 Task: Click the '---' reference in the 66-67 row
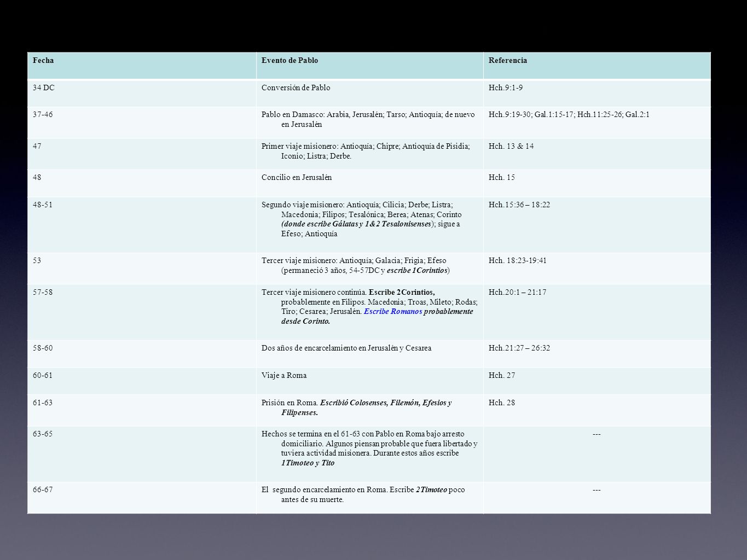pos(597,498)
